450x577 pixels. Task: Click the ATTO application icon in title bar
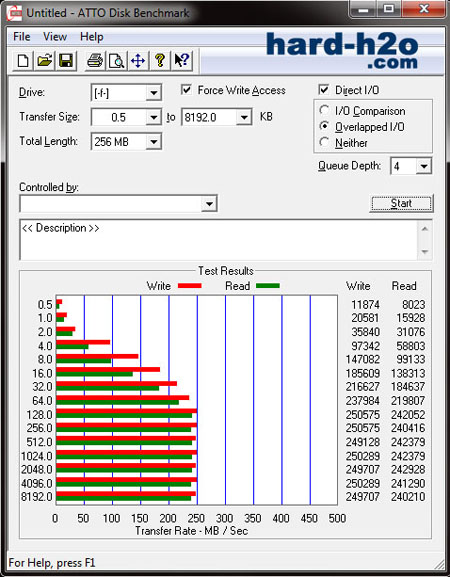point(14,14)
